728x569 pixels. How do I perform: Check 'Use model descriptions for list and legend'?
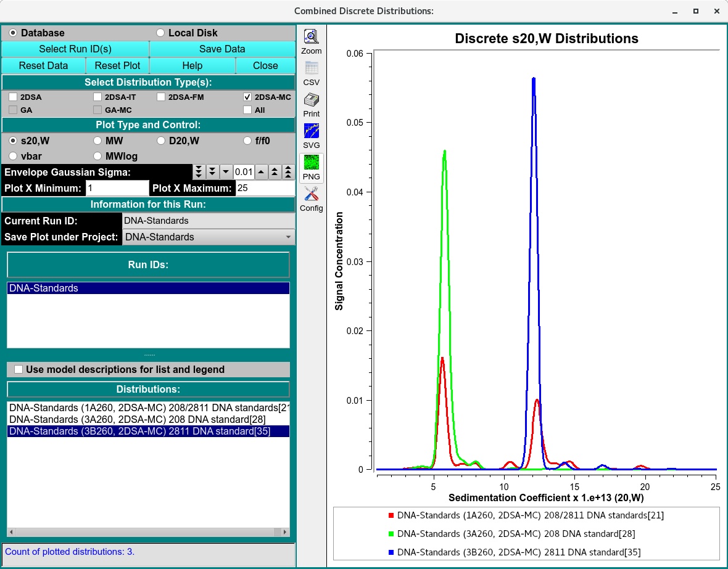click(x=19, y=370)
